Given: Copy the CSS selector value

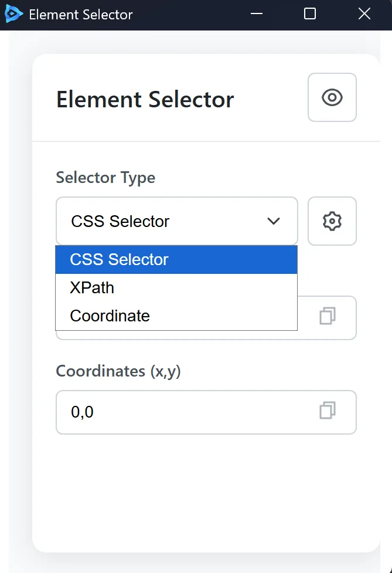Looking at the screenshot, I should tap(327, 316).
